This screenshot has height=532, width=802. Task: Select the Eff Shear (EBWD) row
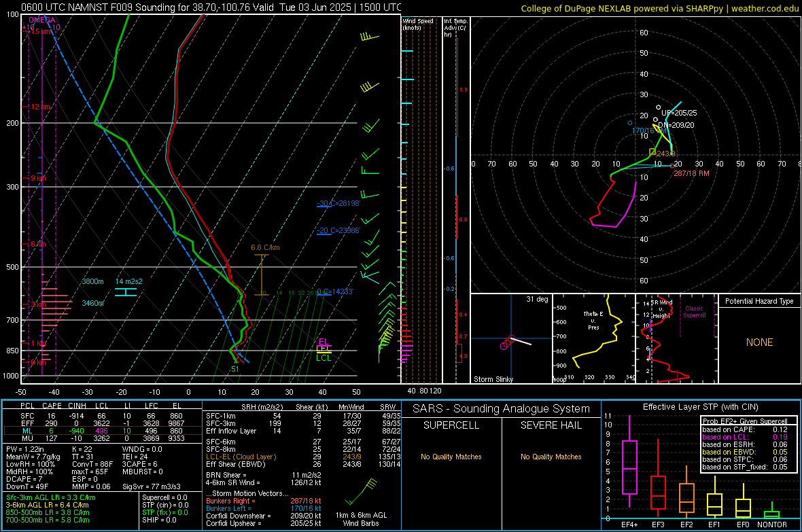tap(303, 464)
